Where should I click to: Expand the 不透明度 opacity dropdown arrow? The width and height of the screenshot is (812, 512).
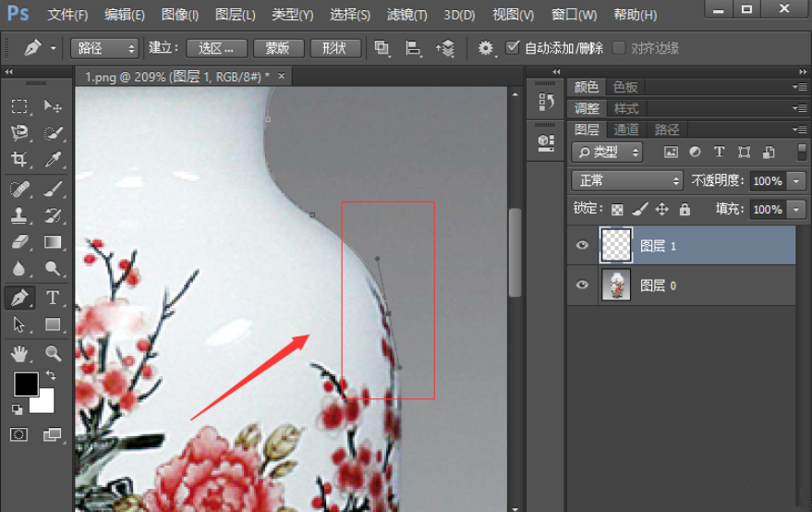(x=797, y=181)
